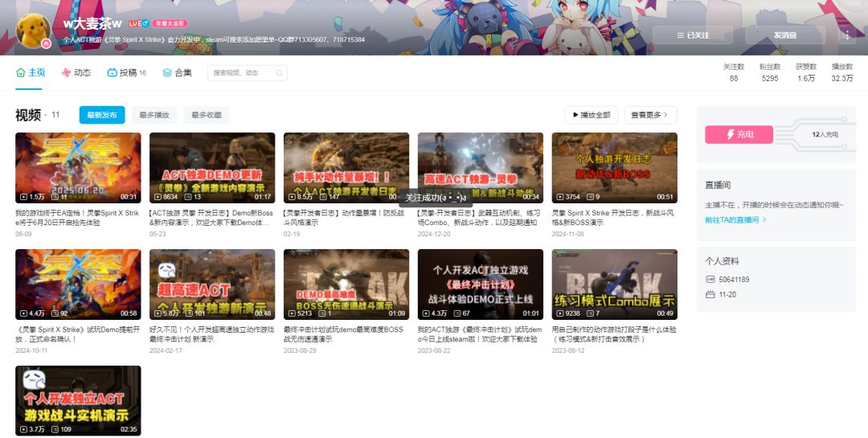This screenshot has height=438, width=868.
Task: Open the three-dot more options menu
Action: 847,35
